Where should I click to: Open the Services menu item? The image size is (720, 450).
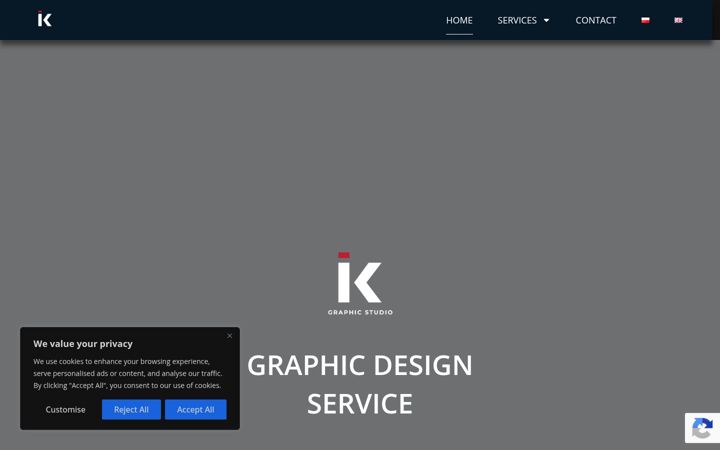517,20
